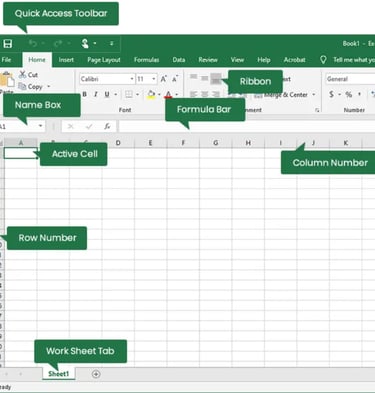Open the Help tab

264,60
